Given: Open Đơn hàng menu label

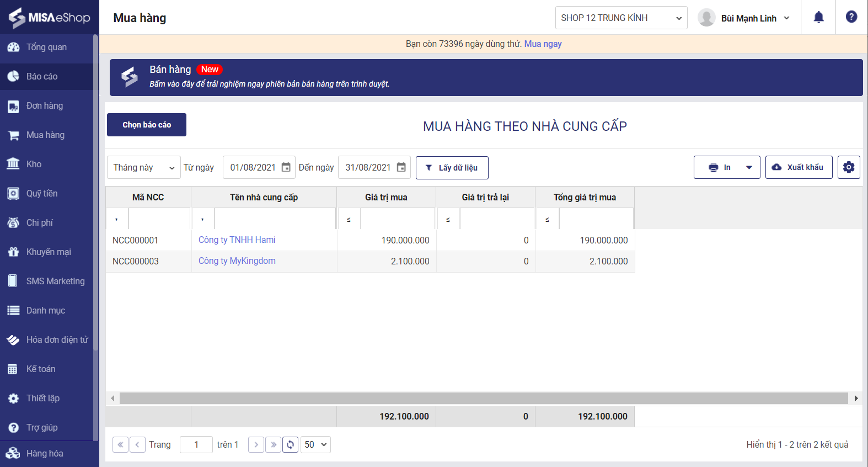Looking at the screenshot, I should coord(45,106).
